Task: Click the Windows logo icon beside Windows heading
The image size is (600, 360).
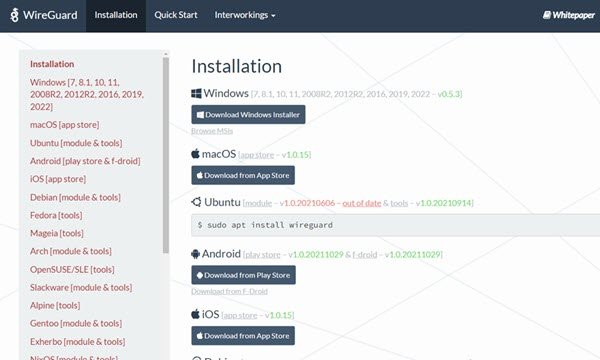Action: click(x=196, y=93)
